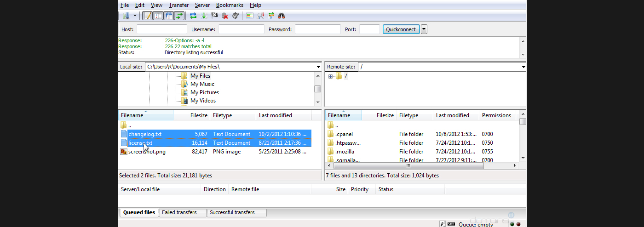Image resolution: width=644 pixels, height=227 pixels.
Task: Toggle the transfer queue display
Action: tap(179, 16)
